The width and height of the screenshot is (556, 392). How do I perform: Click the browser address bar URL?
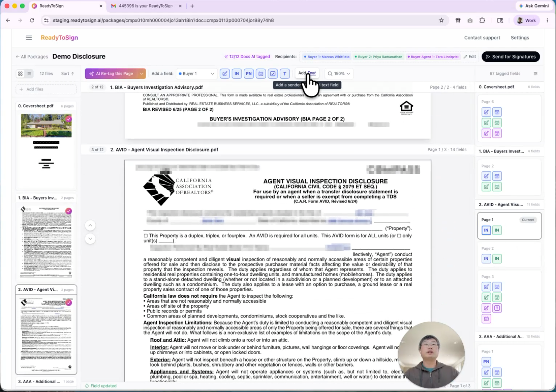click(163, 20)
